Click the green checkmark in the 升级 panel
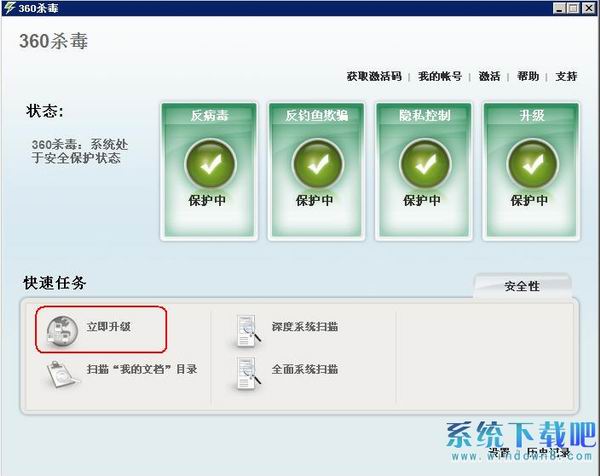The height and width of the screenshot is (476, 600). tap(532, 164)
